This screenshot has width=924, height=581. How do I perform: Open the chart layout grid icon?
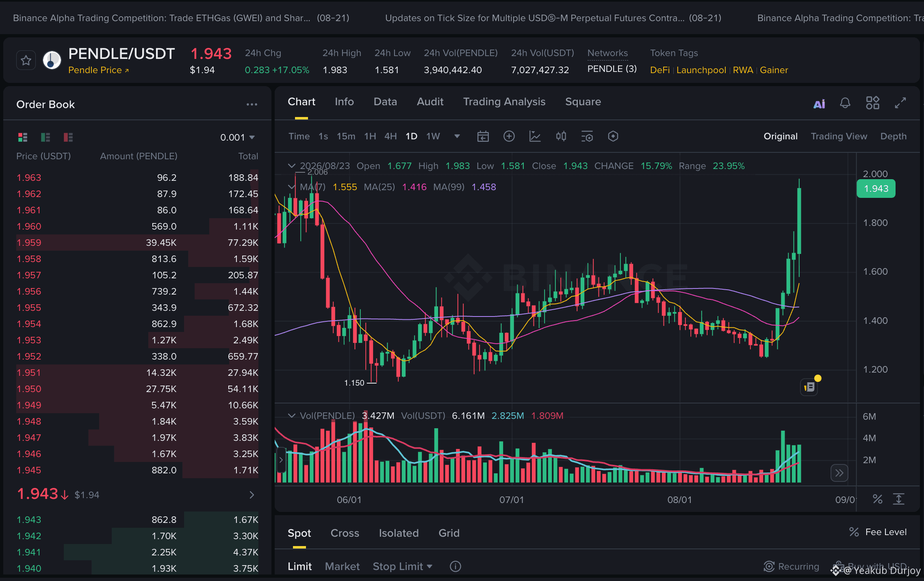[x=872, y=103]
